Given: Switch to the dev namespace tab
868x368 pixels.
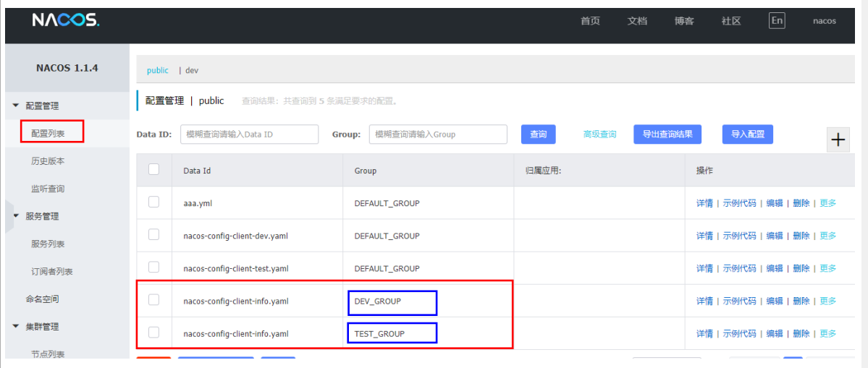Looking at the screenshot, I should [x=192, y=71].
